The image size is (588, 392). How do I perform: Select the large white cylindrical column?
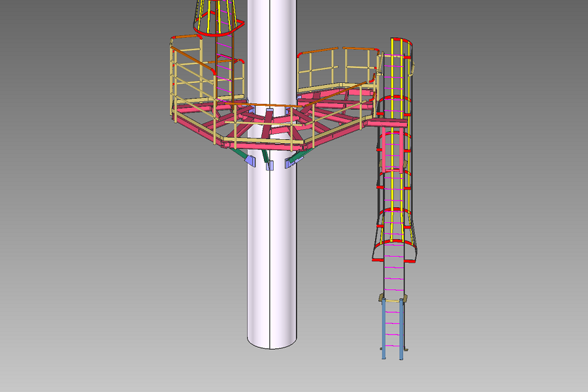coord(271,248)
